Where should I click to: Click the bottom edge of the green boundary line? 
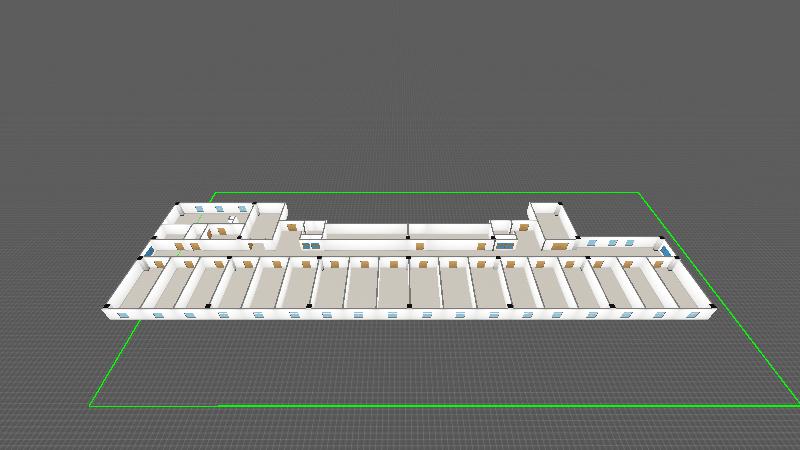pos(450,406)
